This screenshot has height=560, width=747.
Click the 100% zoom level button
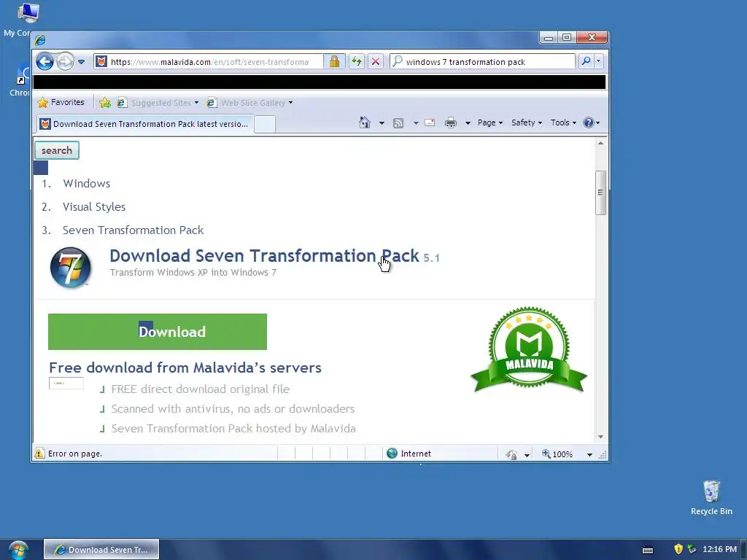click(x=557, y=454)
